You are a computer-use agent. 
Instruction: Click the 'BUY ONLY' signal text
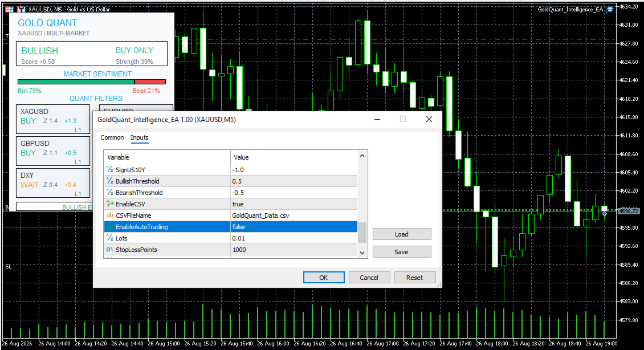coord(134,50)
